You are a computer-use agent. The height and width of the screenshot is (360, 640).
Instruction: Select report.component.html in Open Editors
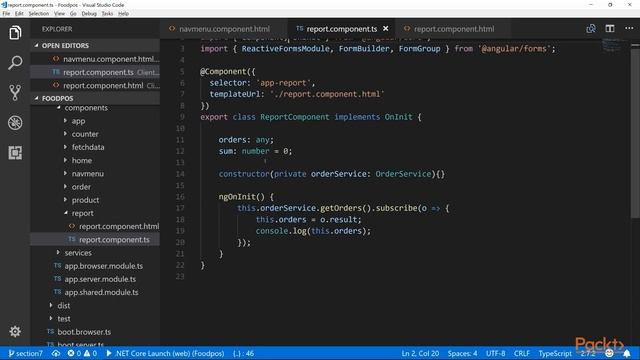[95, 85]
